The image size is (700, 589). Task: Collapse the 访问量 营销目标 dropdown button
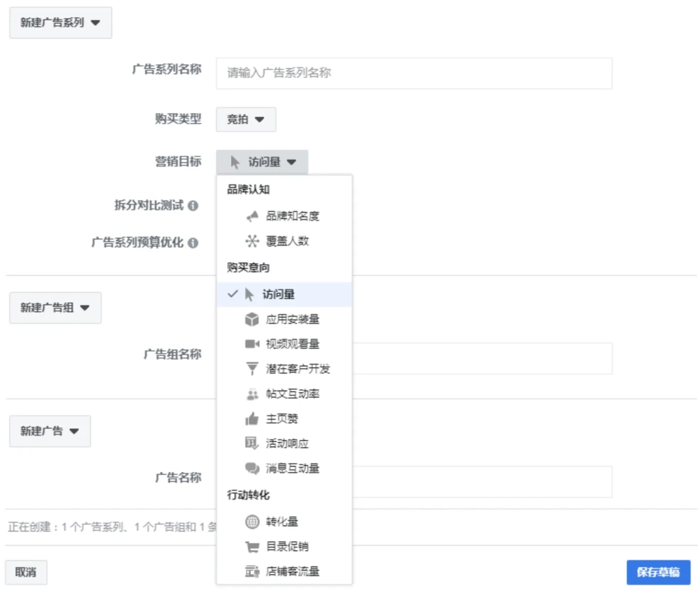(262, 161)
